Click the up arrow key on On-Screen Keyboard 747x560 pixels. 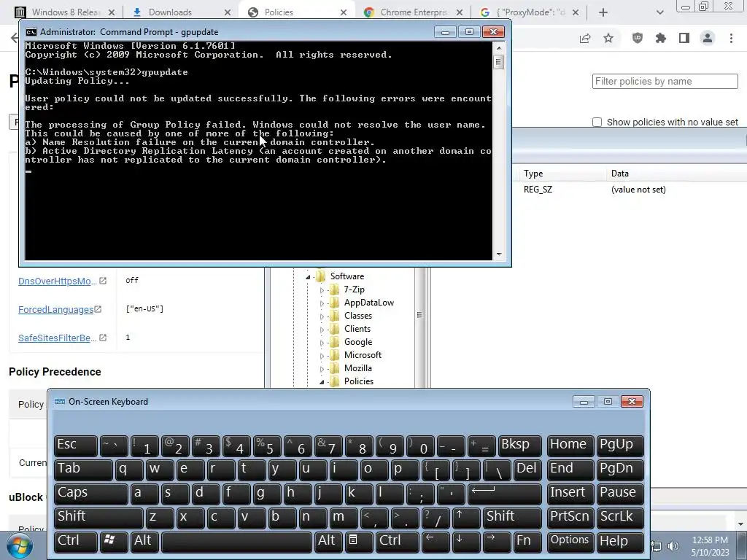[x=466, y=517]
